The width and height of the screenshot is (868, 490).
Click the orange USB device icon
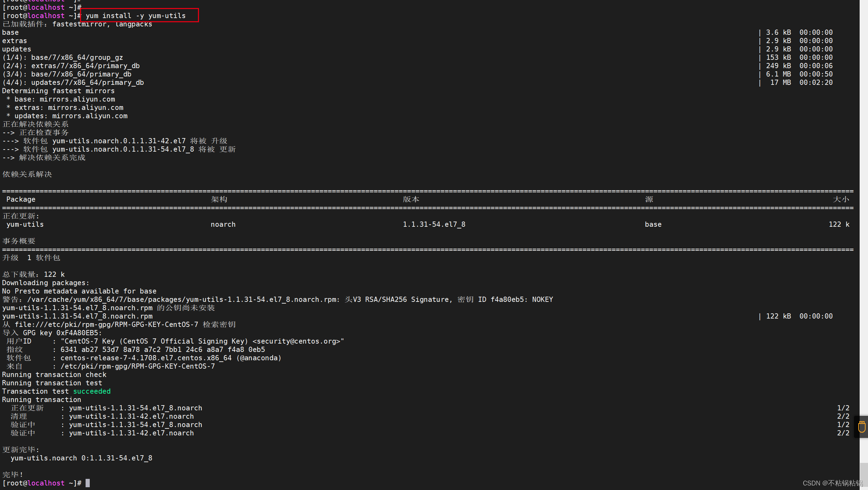click(x=861, y=426)
